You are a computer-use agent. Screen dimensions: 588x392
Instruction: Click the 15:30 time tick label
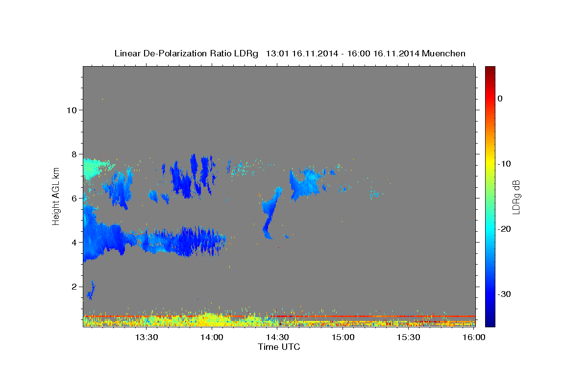[x=408, y=337]
